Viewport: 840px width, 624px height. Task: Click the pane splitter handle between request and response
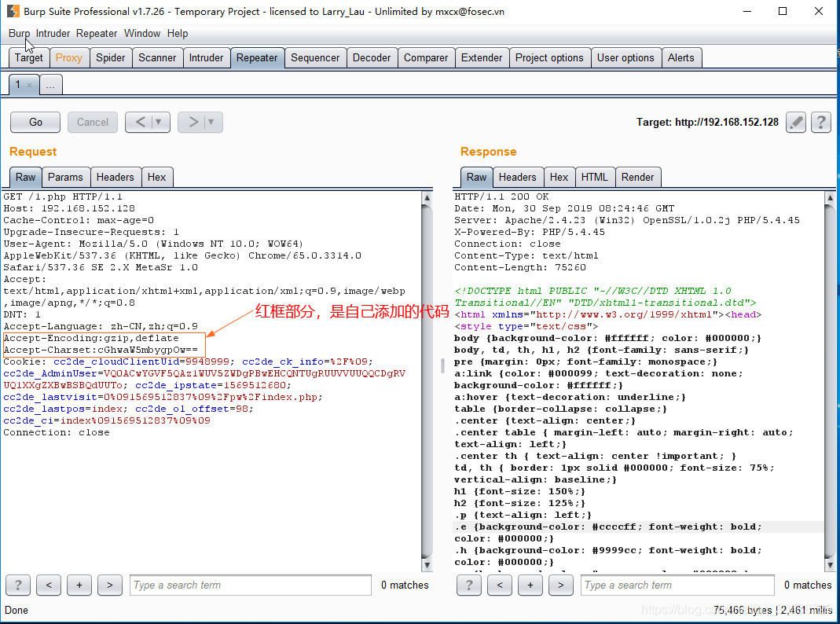point(442,365)
